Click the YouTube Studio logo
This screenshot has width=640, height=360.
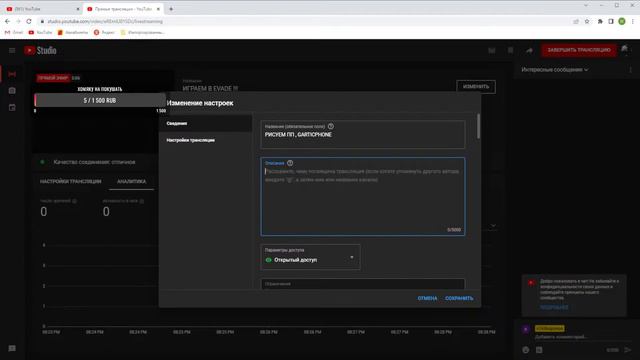pos(40,50)
